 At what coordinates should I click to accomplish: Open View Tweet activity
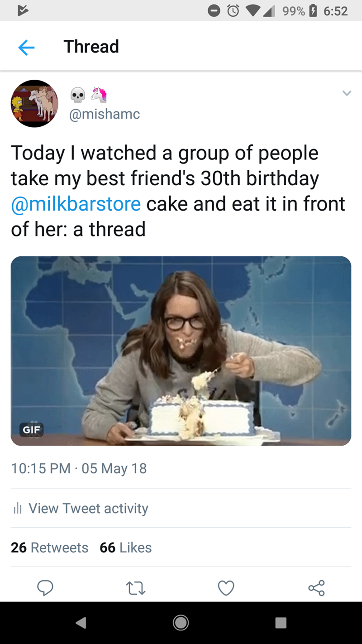tap(88, 508)
